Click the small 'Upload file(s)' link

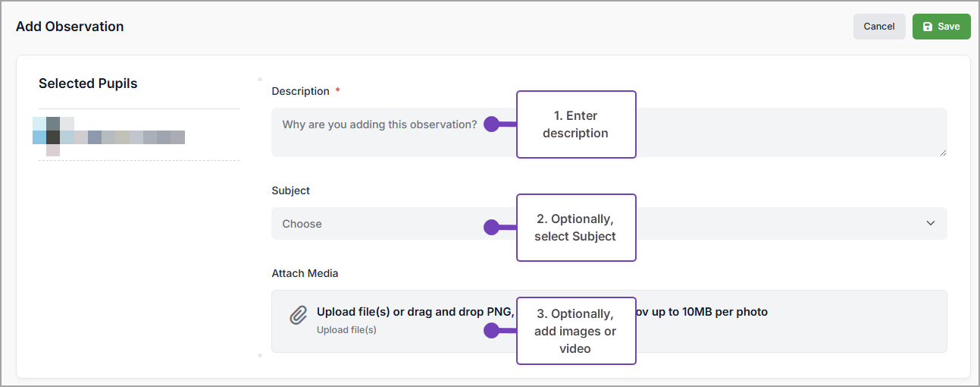coord(346,330)
